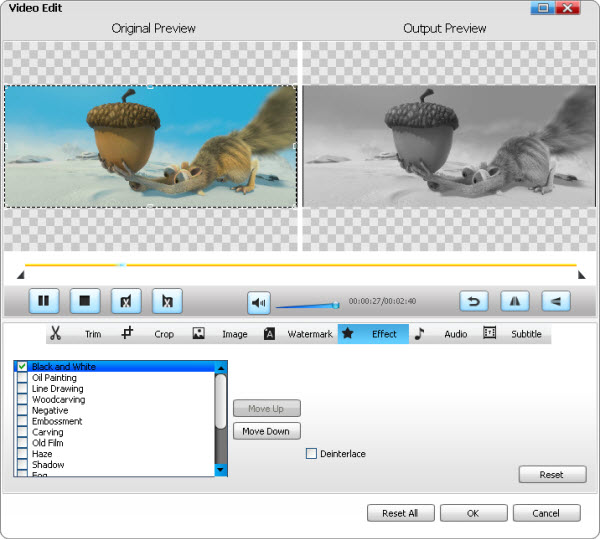Adjust the volume slider handle
The image size is (600, 539).
[x=336, y=305]
